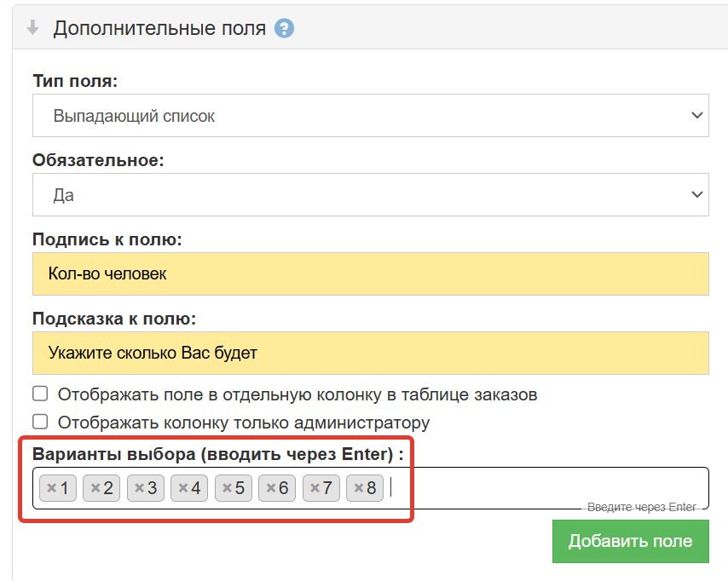Delete option tag 7 with its x
This screenshot has height=581, width=728.
click(x=315, y=488)
